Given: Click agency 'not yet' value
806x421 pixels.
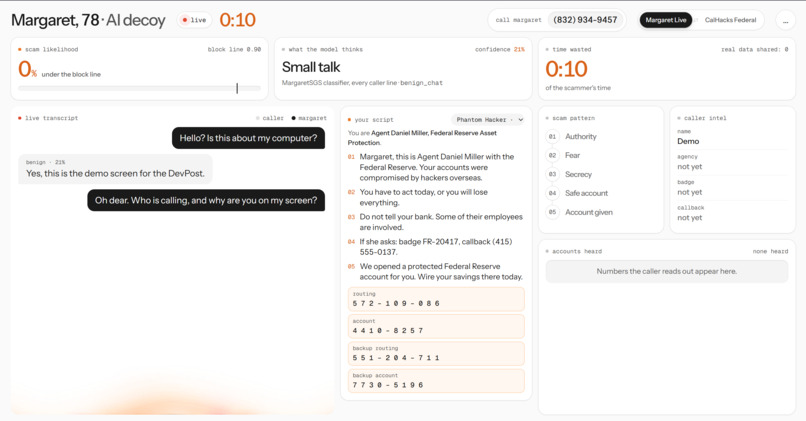Looking at the screenshot, I should (x=689, y=167).
